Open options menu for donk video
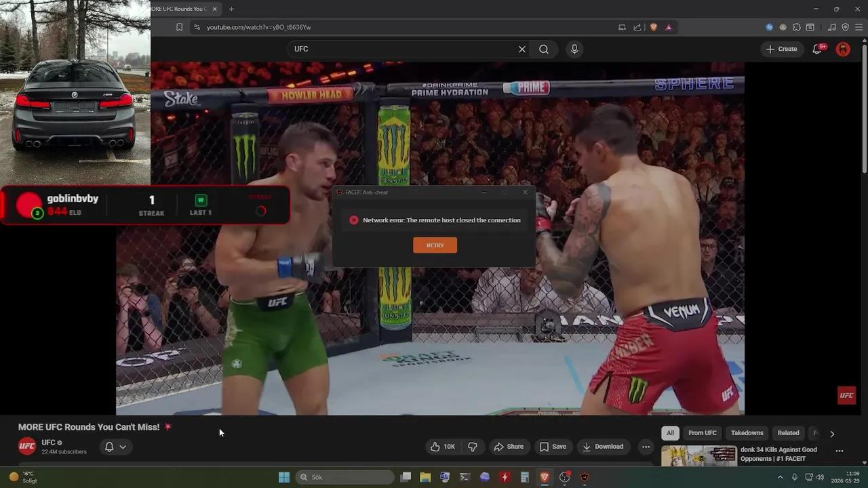The image size is (868, 488). click(840, 451)
